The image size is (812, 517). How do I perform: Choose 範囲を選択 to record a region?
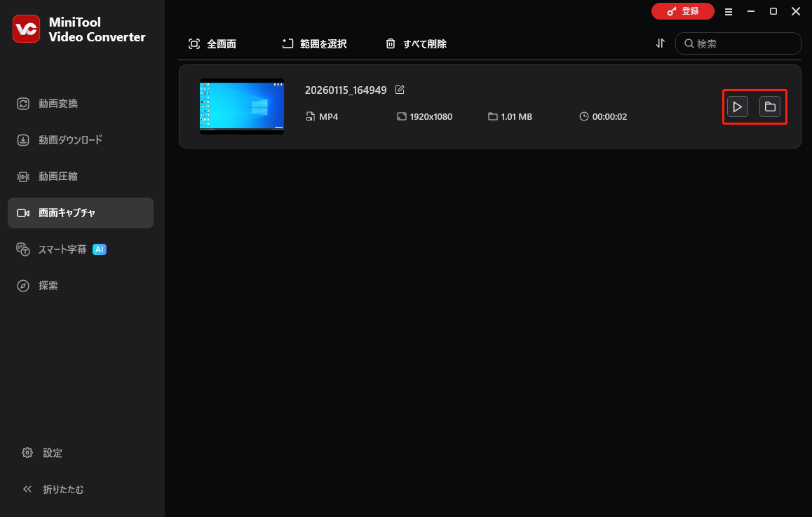coord(313,43)
